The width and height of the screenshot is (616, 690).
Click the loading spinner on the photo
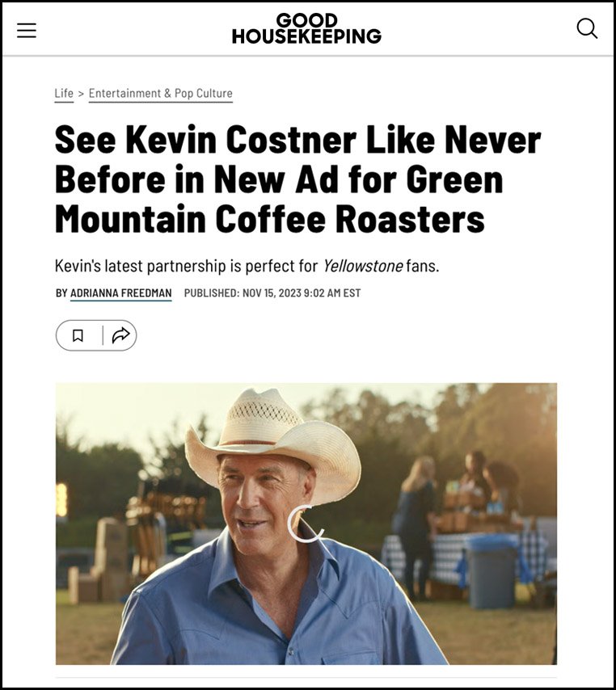306,524
